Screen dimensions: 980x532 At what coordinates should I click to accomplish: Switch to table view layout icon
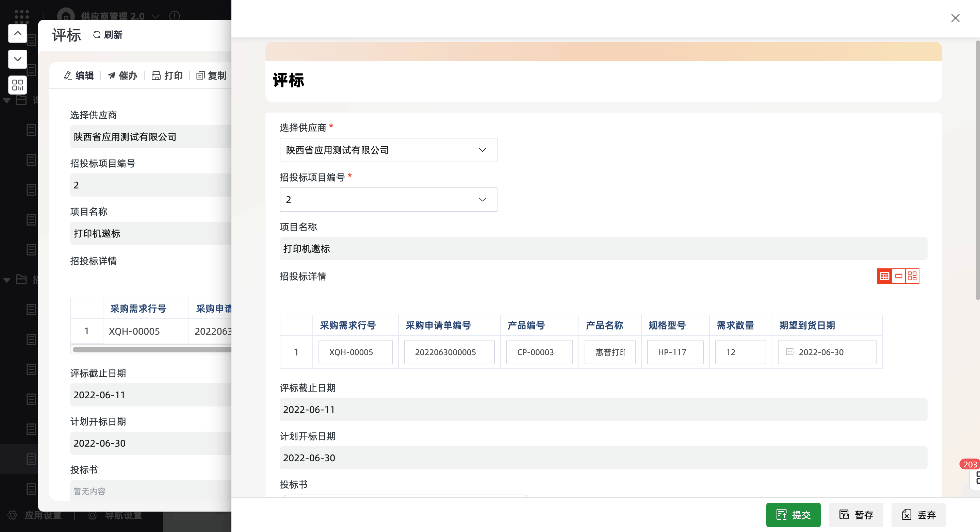point(884,276)
